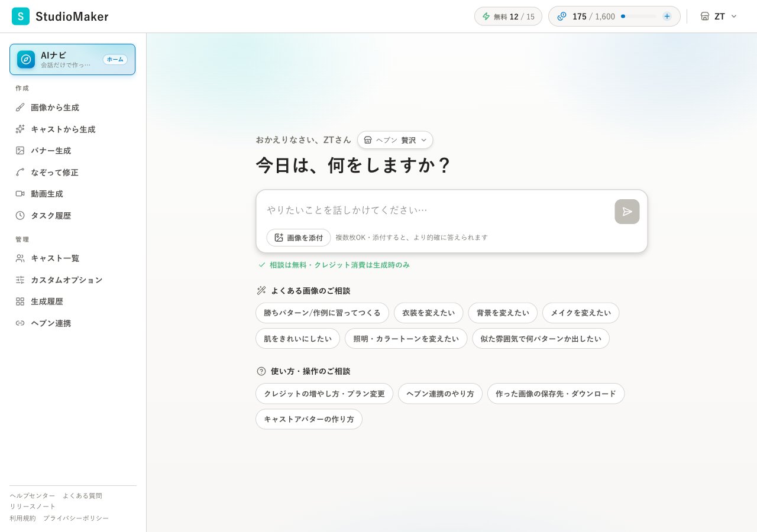Open the リリースノート footer link
The image size is (757, 532).
tap(33, 507)
